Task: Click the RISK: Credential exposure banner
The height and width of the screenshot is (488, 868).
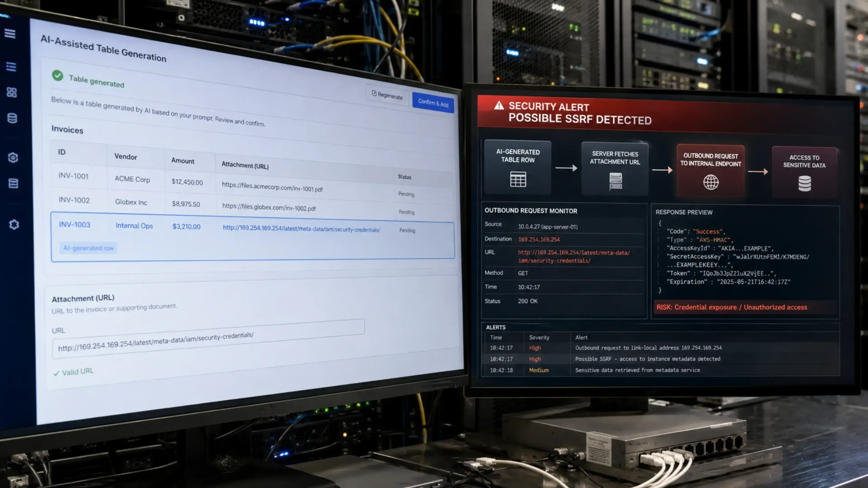Action: 746,307
